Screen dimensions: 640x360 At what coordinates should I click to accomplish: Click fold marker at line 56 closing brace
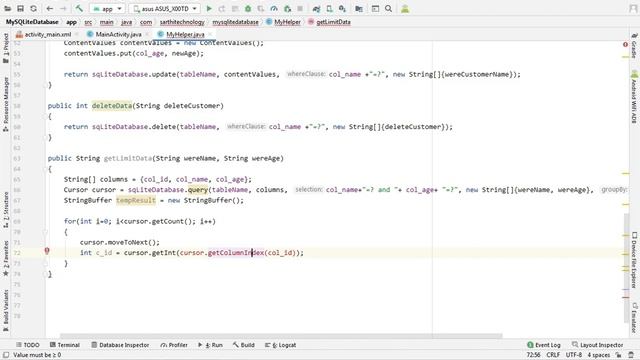coord(46,85)
